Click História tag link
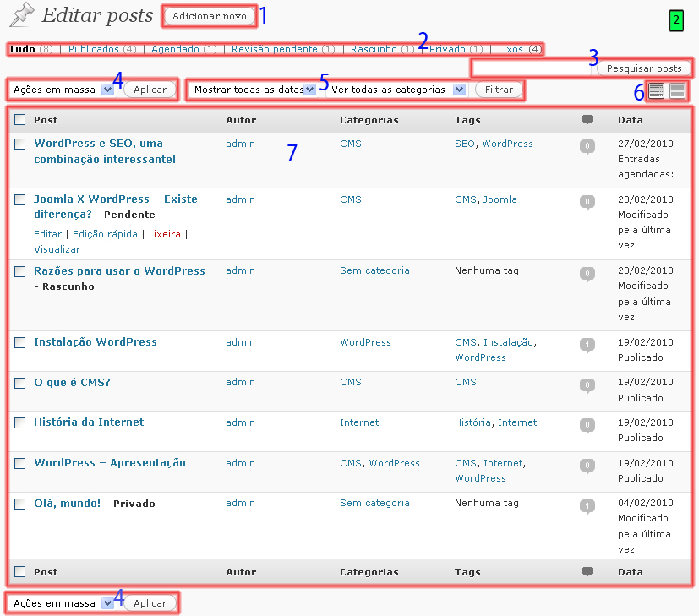This screenshot has height=616, width=699. click(472, 422)
